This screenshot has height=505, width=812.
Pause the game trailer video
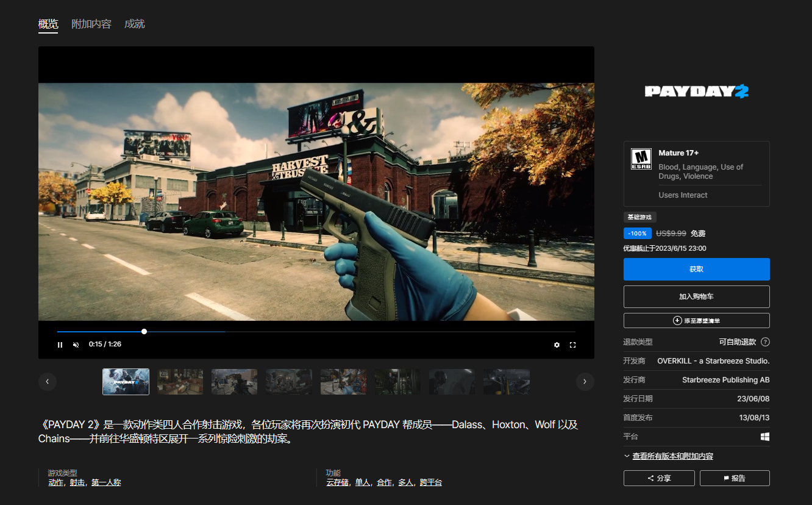pos(60,345)
